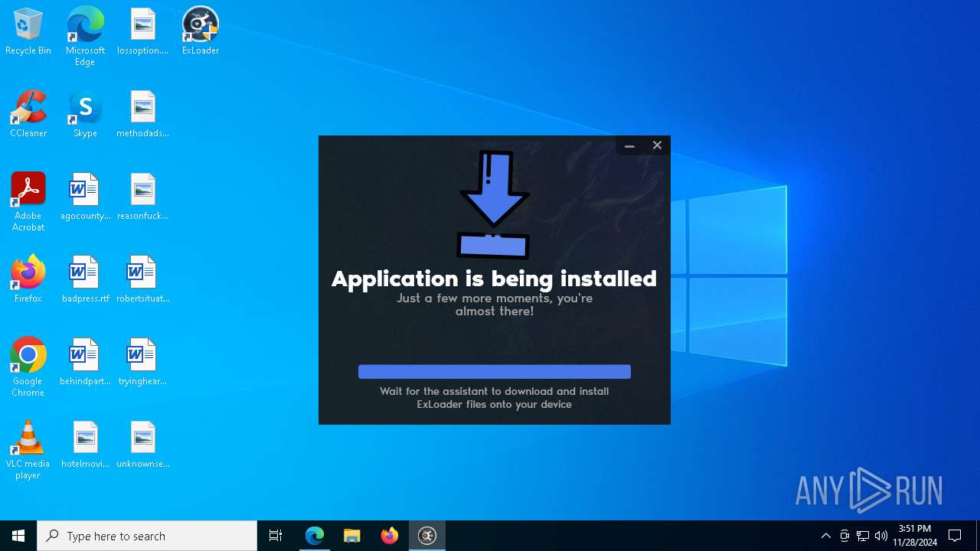Screen dimensions: 980x551
Task: Select the Adobe Acrobat desktop shortcut
Action: [x=28, y=202]
